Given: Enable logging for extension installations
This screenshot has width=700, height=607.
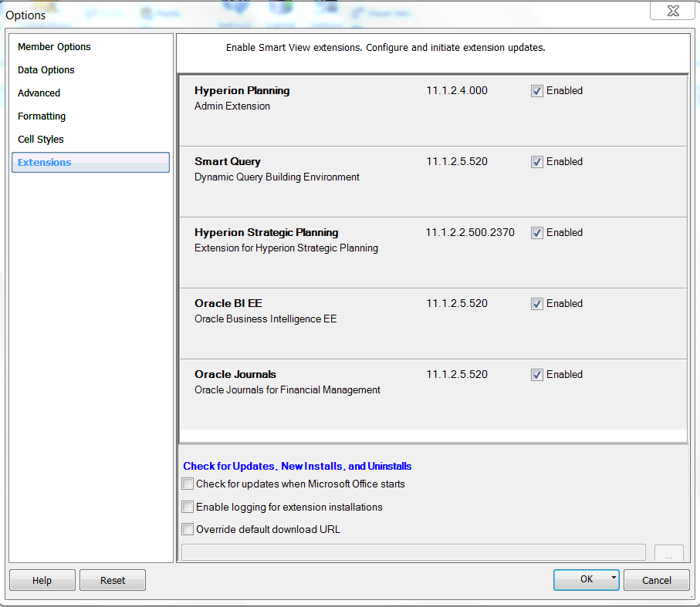Looking at the screenshot, I should pos(188,507).
